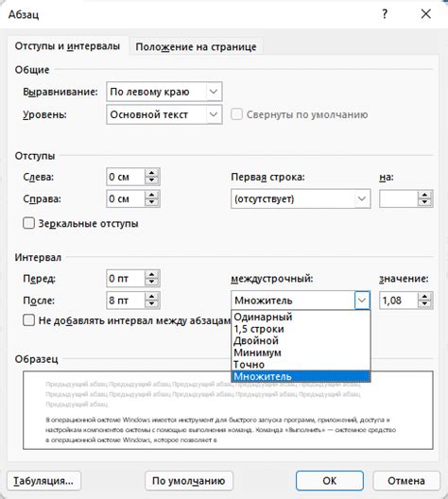Choose Минимум line spacing option

click(x=301, y=353)
